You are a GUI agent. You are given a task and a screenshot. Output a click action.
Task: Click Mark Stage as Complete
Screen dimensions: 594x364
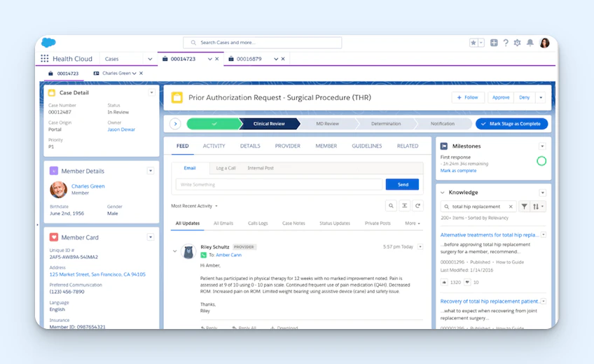(511, 124)
